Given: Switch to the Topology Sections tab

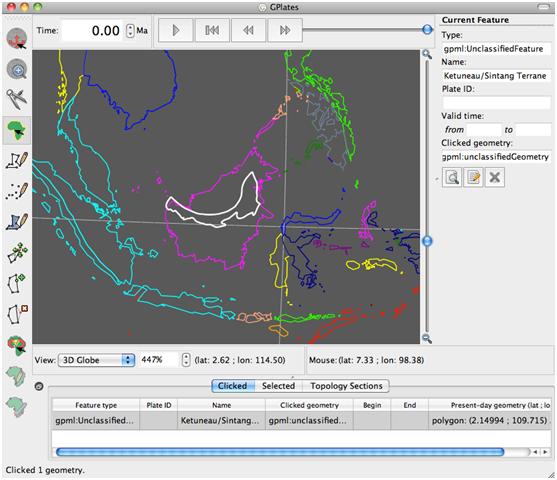Looking at the screenshot, I should click(x=346, y=386).
